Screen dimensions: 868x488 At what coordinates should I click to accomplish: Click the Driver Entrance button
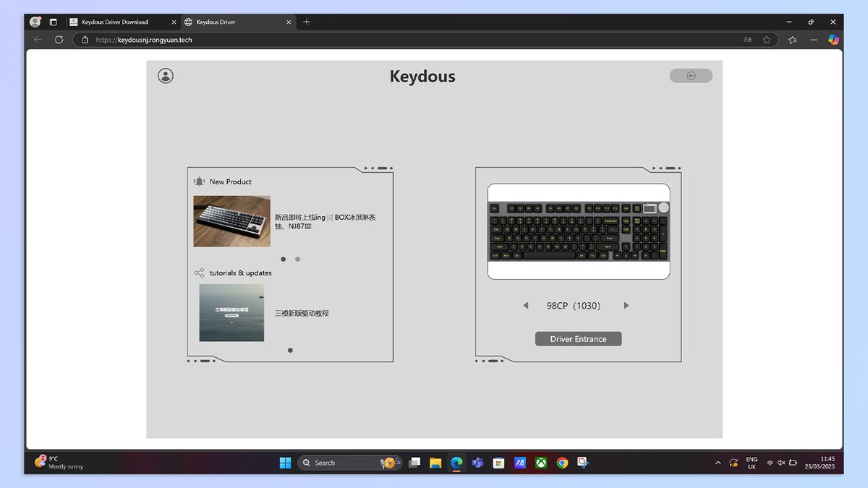(x=578, y=338)
